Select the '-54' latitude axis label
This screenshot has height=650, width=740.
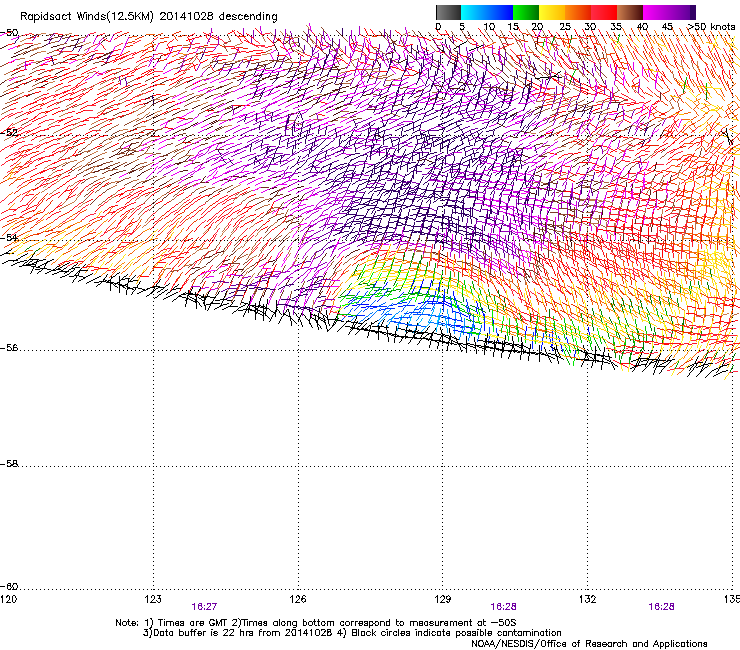tap(9, 237)
